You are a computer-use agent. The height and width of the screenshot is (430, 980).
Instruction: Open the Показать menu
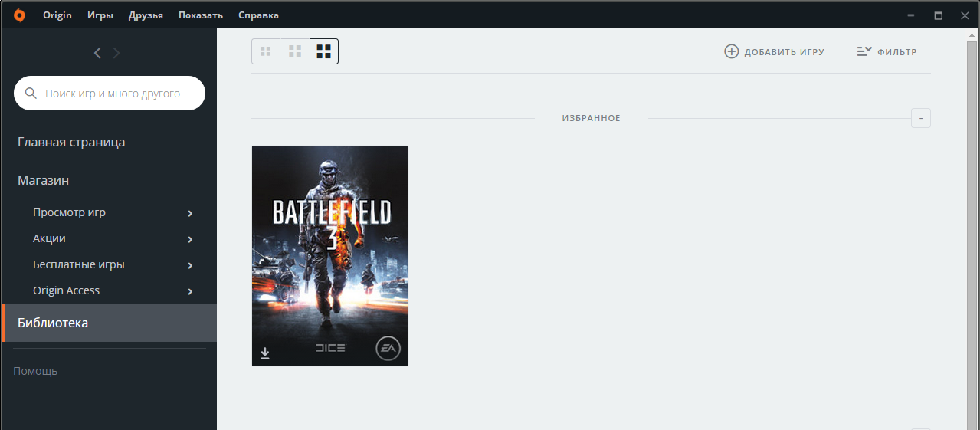[201, 15]
